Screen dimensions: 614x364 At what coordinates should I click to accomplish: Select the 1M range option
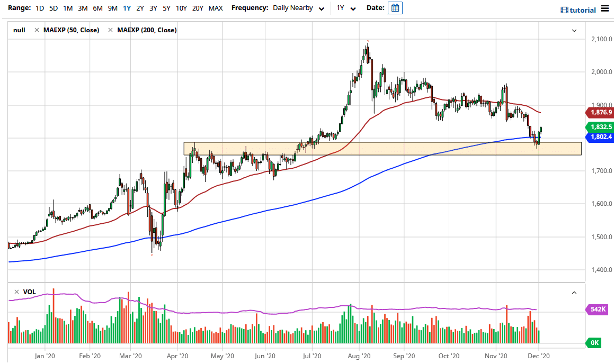(x=68, y=8)
